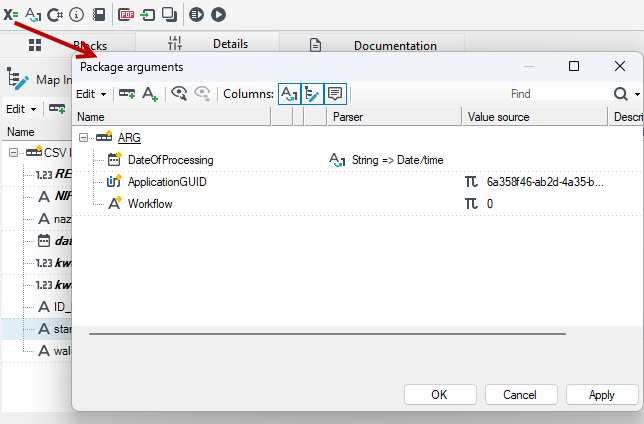Open the C# script toolbar icon
644x424 pixels.
coord(55,15)
